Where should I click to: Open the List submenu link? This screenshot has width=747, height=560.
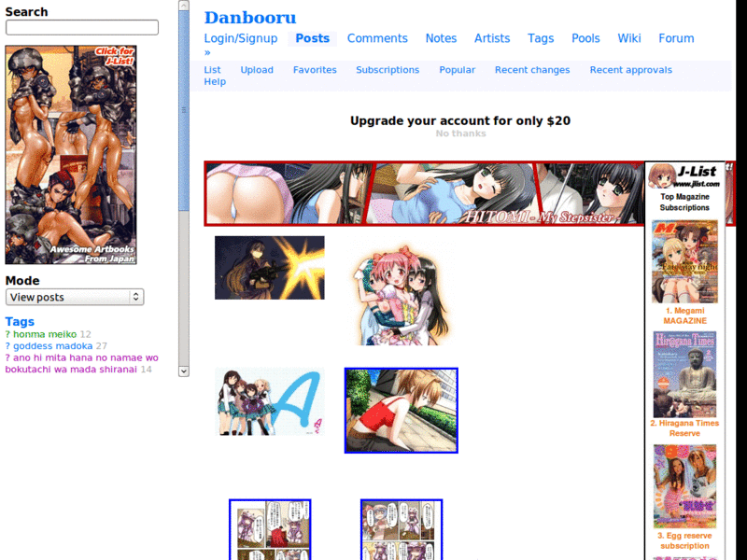pos(212,69)
